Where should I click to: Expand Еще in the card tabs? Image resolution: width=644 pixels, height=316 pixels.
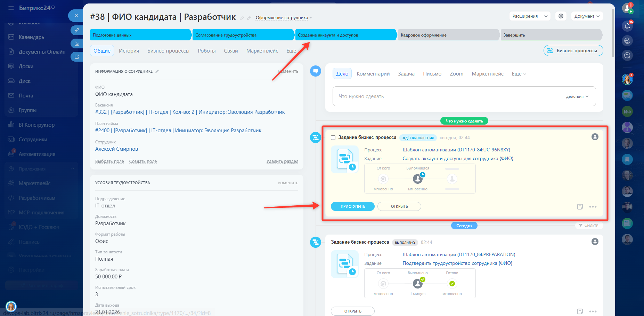[293, 51]
